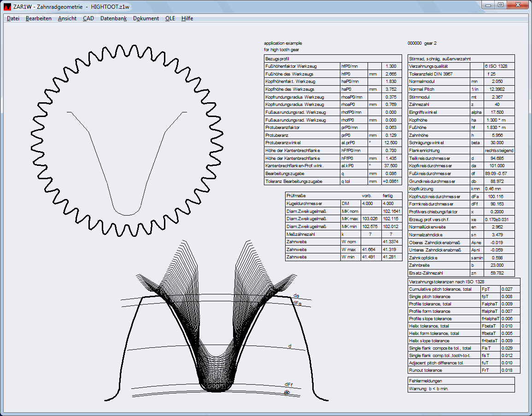Open the Ansicht menu

coord(67,18)
